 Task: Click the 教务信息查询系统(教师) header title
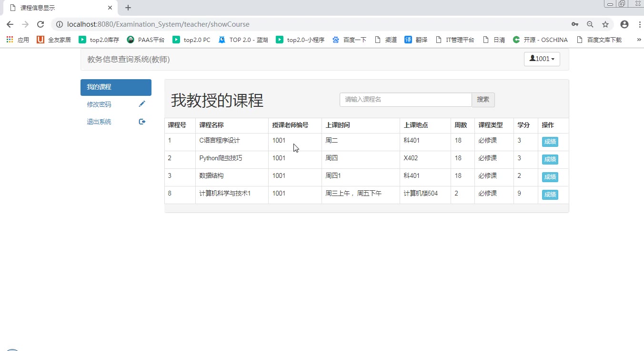coord(129,60)
